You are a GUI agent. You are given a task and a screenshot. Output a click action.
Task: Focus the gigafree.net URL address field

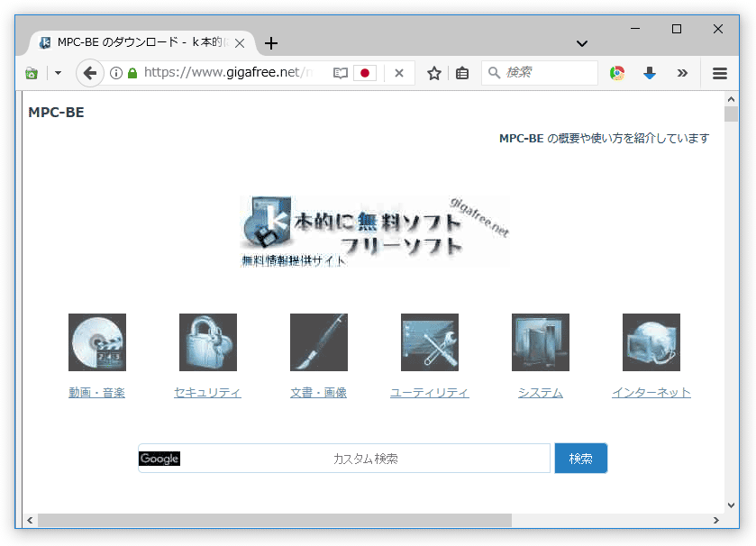point(228,73)
